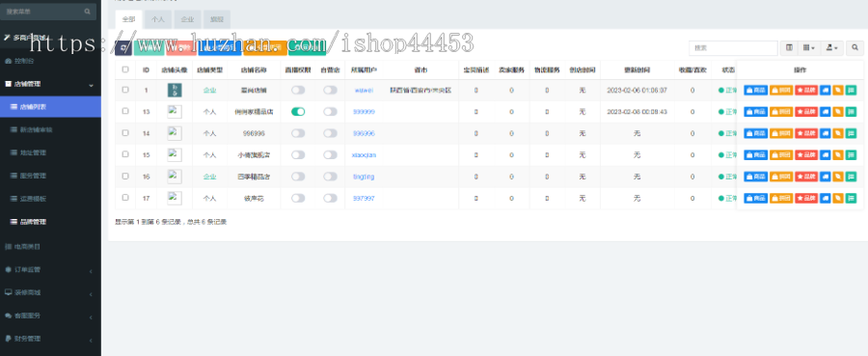Open user link tingting

click(364, 177)
